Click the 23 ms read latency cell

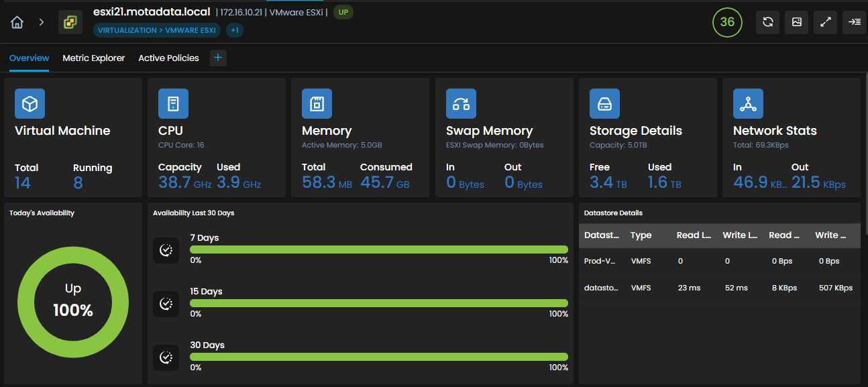pyautogui.click(x=689, y=288)
